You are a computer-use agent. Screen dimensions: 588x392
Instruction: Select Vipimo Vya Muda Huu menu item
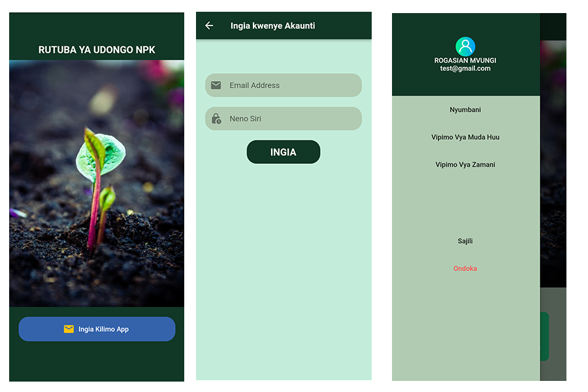coord(465,137)
